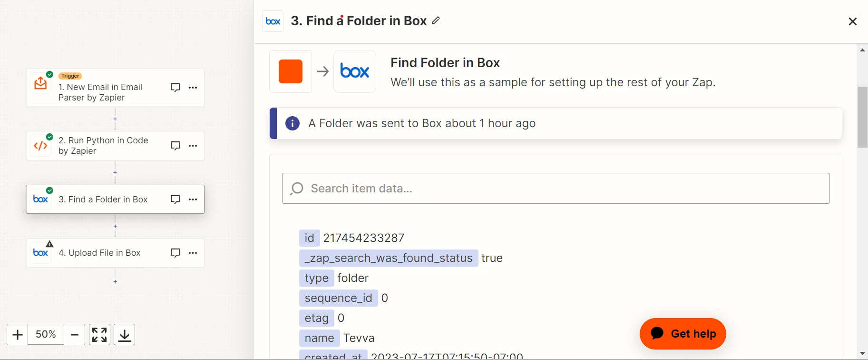The width and height of the screenshot is (868, 360).
Task: Click search magnifier icon in item data
Action: [x=297, y=189]
